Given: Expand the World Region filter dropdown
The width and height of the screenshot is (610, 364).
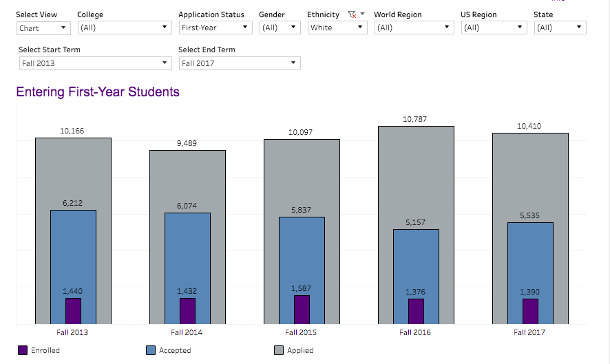Looking at the screenshot, I should click(x=414, y=28).
